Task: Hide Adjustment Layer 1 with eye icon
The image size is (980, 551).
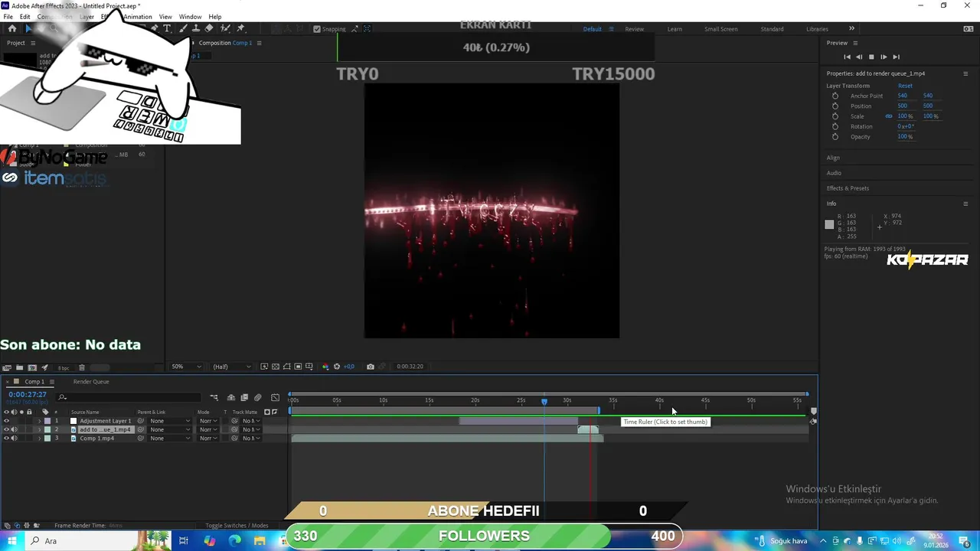Action: click(6, 421)
